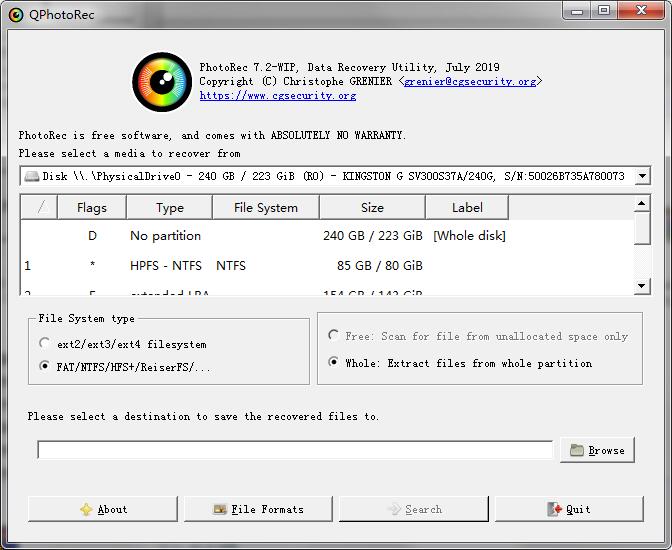Click the partition table scrollbar thumb
The width and height of the screenshot is (672, 550).
tap(642, 228)
